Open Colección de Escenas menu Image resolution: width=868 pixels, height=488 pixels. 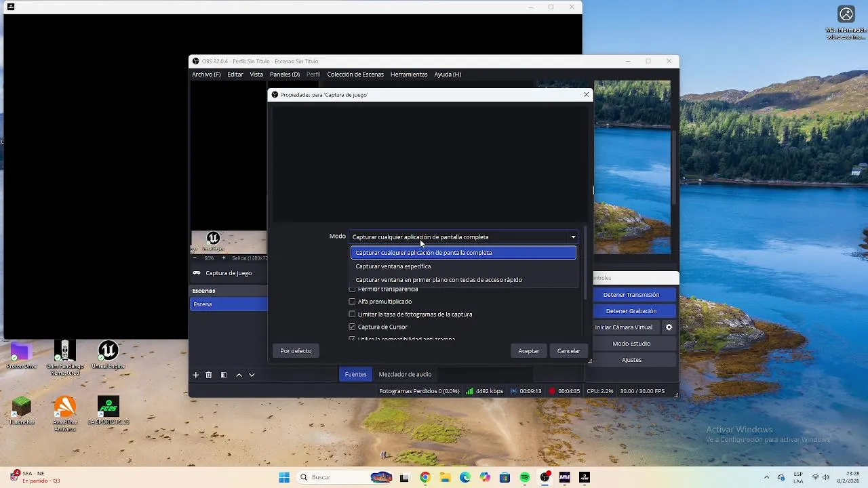click(x=355, y=75)
